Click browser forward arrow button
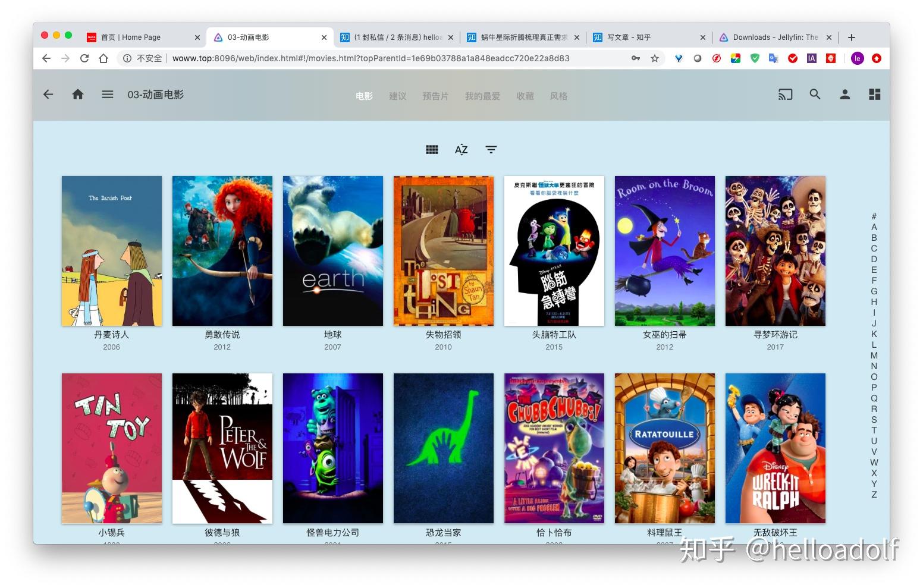923x588 pixels. 65,58
